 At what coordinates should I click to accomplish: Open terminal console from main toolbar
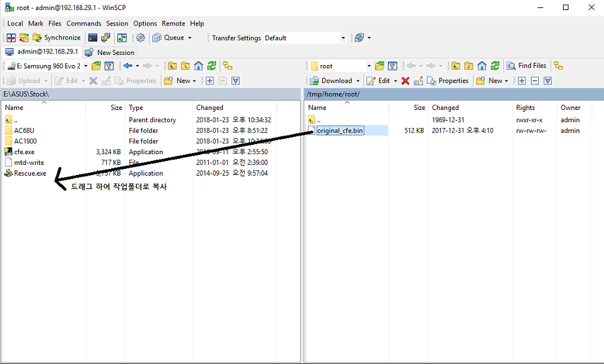[93, 38]
